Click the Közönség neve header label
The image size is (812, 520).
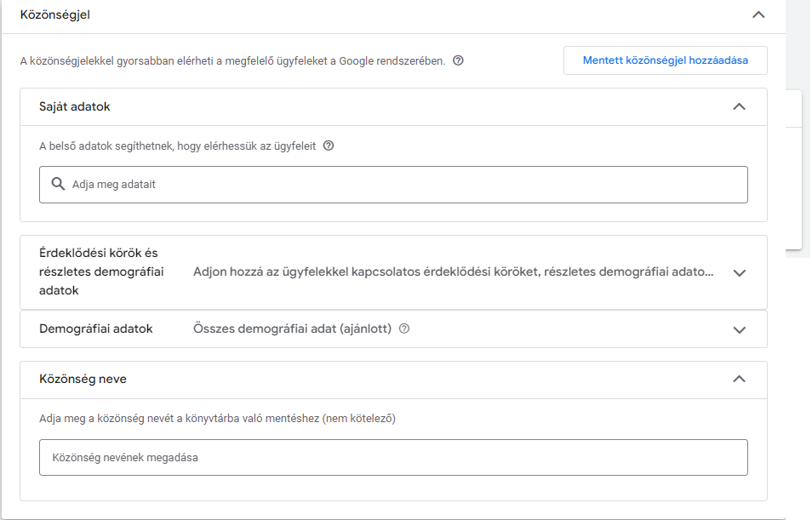coord(83,380)
